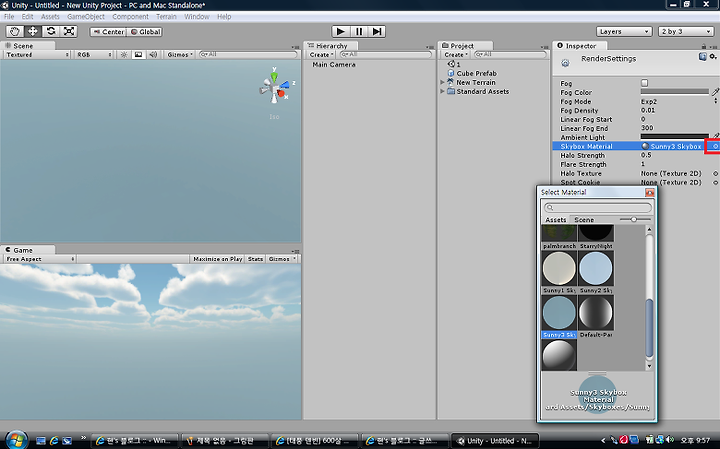Open Game view Gizmos dropdown
The width and height of the screenshot is (720, 449).
point(282,259)
